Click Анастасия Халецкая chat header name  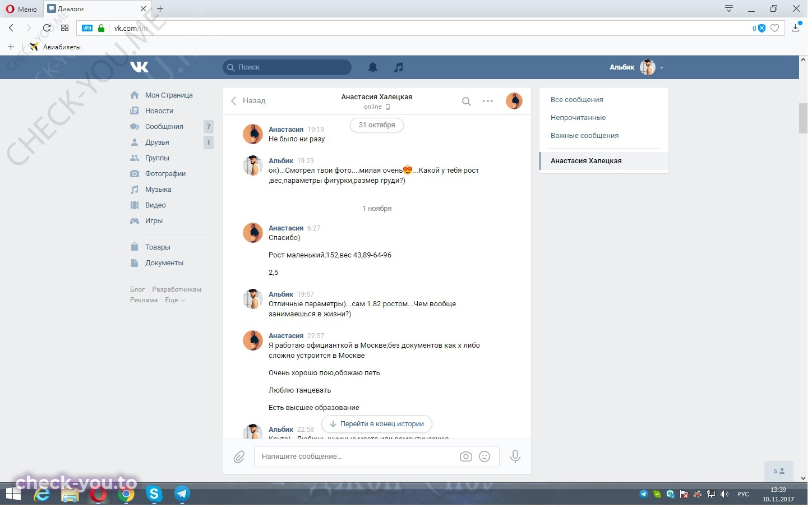(377, 97)
